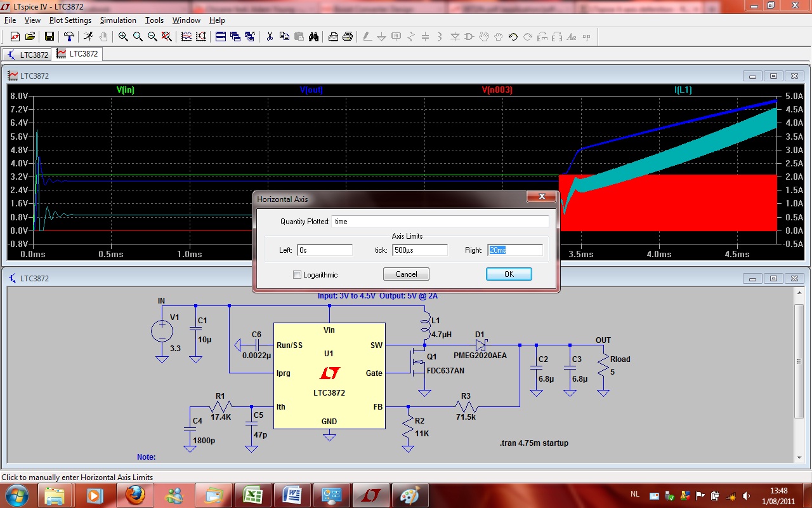This screenshot has height=508, width=812.
Task: Open the View menu
Action: [32, 20]
